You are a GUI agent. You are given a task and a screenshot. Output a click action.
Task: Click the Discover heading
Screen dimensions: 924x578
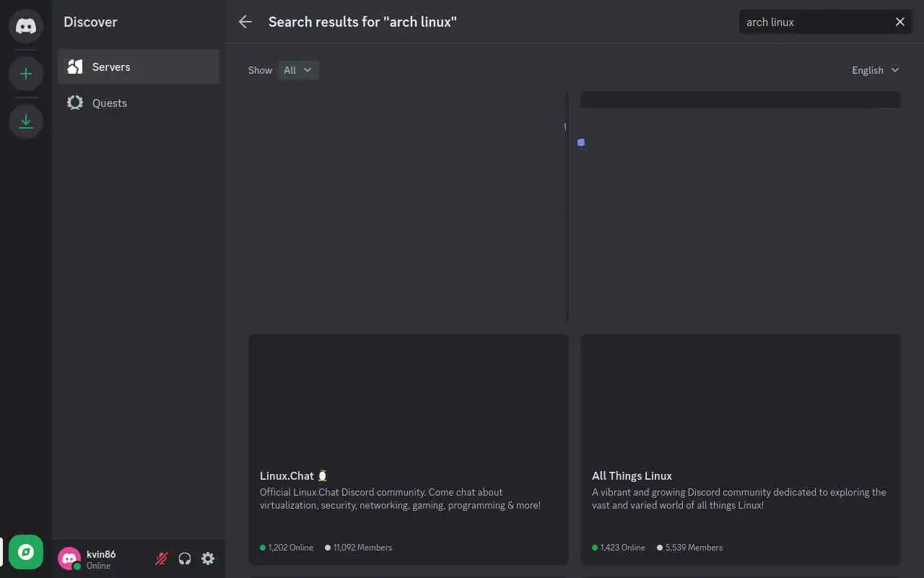click(90, 22)
